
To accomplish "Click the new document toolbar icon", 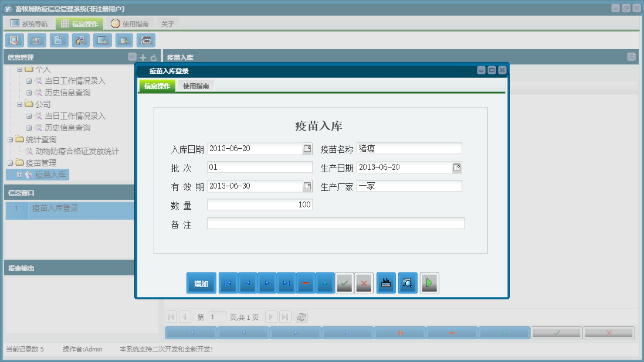I will (58, 40).
